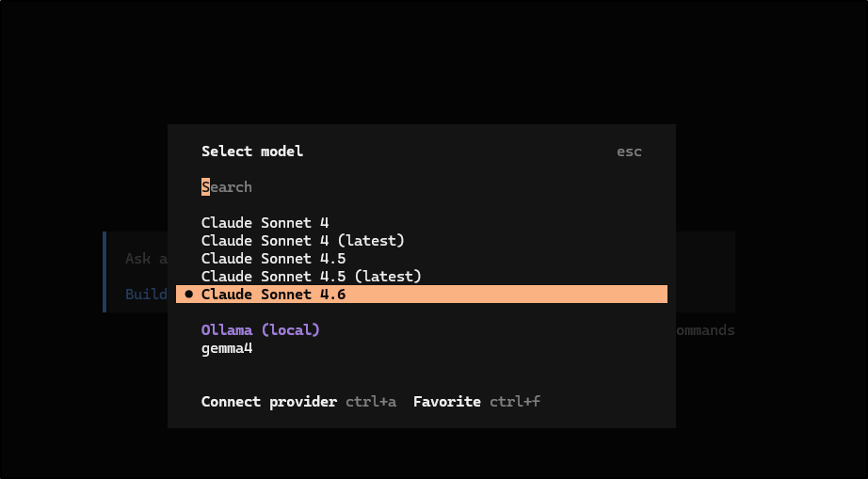Click the dimmed commands hint text
868x479 pixels.
(704, 330)
